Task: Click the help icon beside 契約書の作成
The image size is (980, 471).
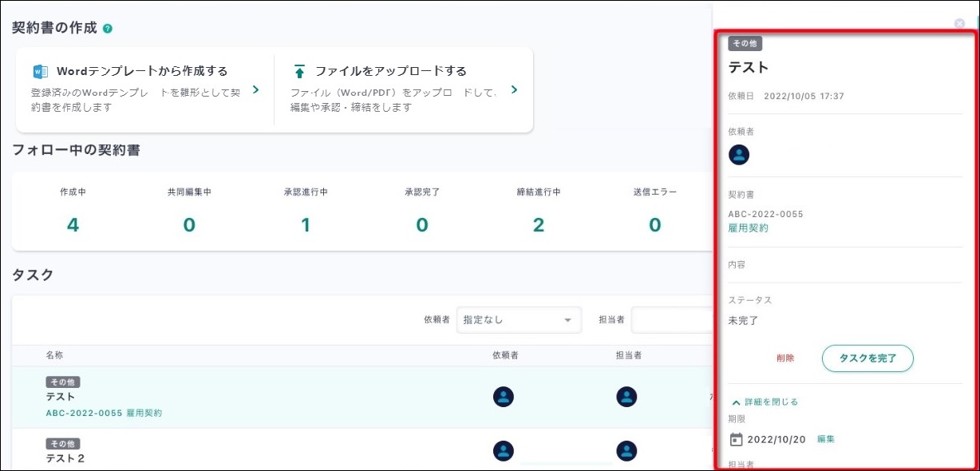Action: pyautogui.click(x=108, y=29)
